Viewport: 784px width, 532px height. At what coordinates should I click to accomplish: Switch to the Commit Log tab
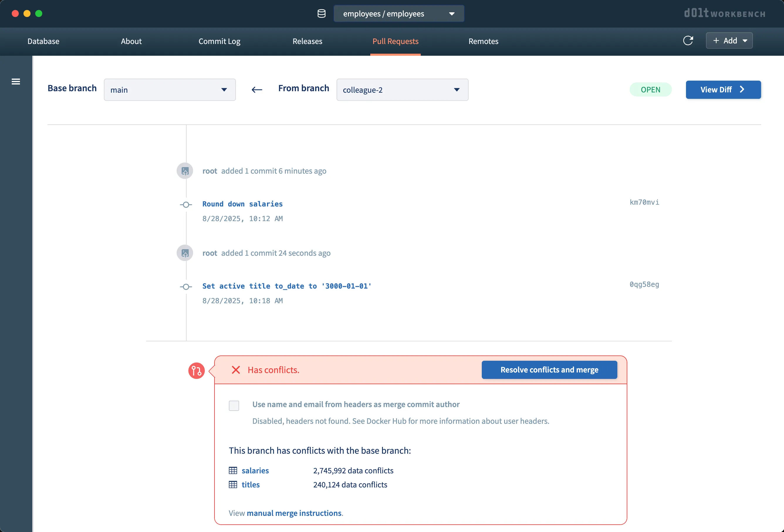pyautogui.click(x=219, y=41)
